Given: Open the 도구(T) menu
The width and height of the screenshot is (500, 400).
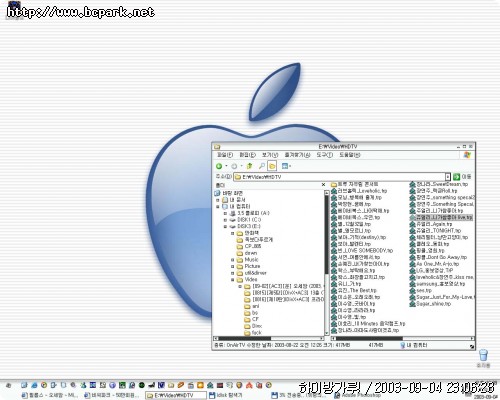Looking at the screenshot, I should (325, 155).
